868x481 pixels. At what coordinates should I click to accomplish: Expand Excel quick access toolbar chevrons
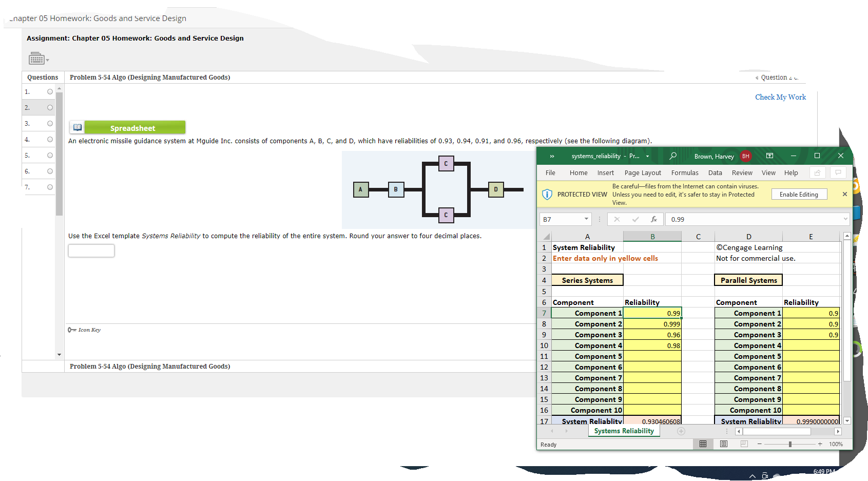click(x=552, y=156)
